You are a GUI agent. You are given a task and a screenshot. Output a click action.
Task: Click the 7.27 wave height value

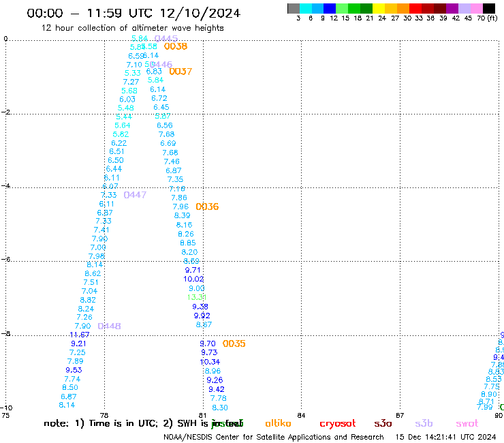point(131,82)
